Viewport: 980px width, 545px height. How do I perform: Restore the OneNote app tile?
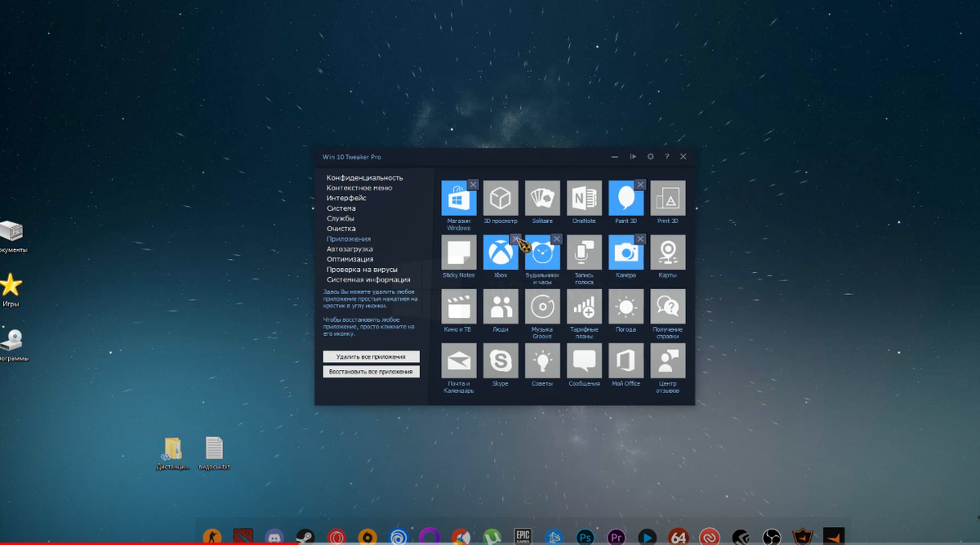[584, 199]
